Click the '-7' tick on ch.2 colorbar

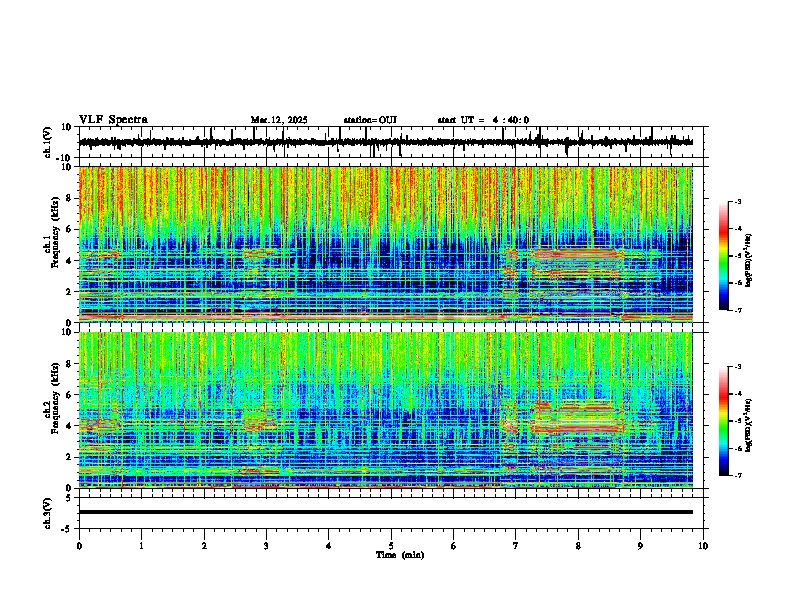[737, 476]
